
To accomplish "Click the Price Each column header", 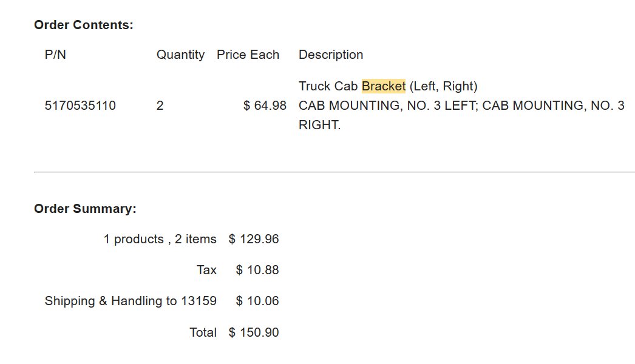I will coord(248,55).
